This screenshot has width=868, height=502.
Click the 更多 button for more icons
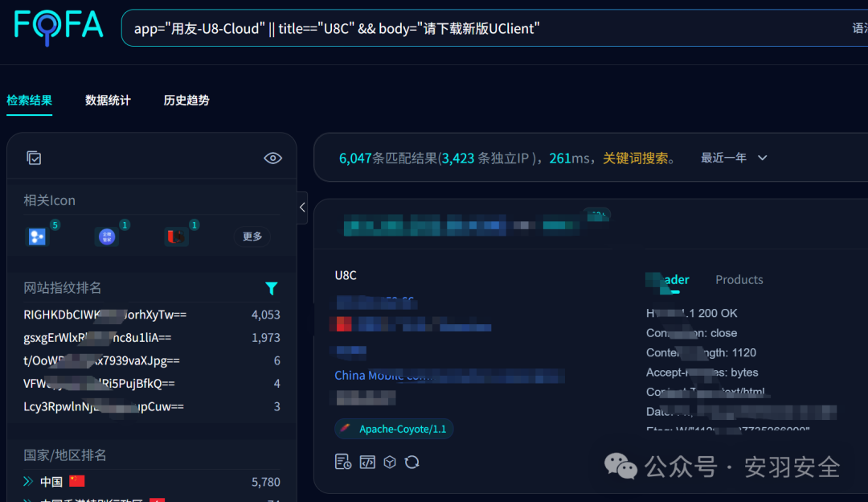(x=252, y=237)
